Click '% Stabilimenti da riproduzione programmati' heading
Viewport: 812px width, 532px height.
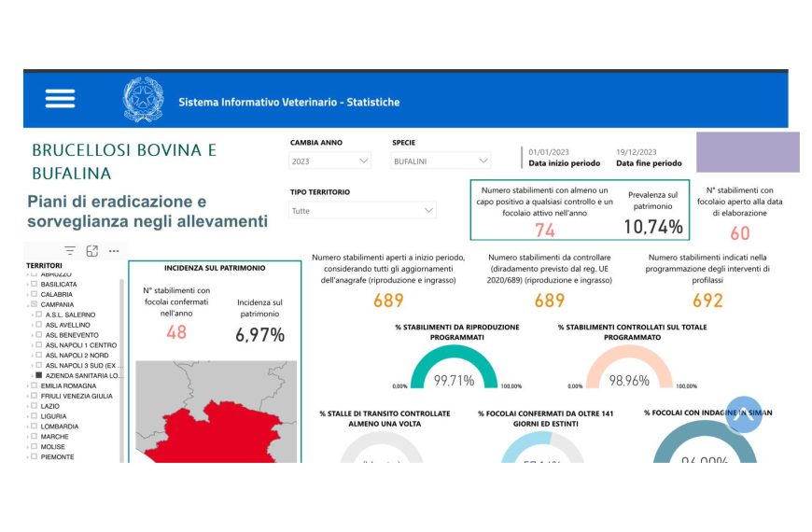[456, 332]
